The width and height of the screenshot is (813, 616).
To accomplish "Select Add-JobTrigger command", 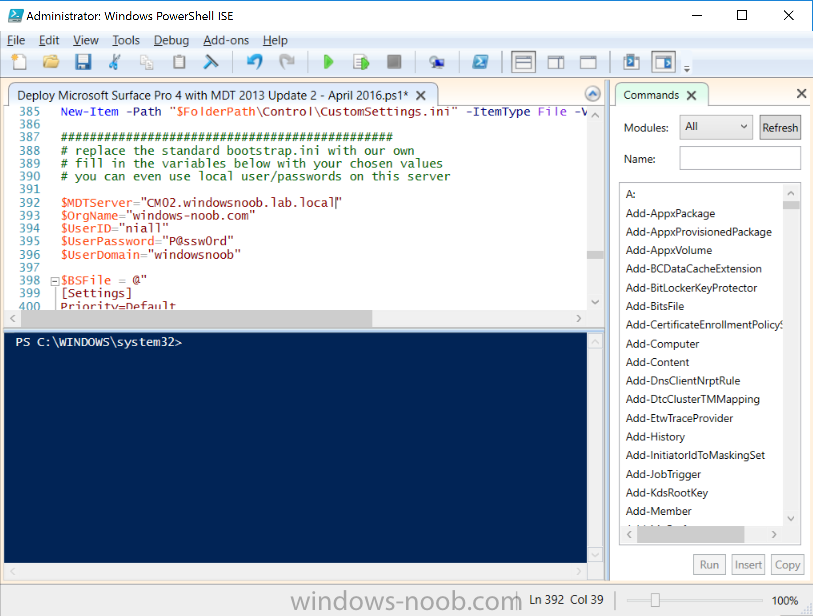I will click(663, 474).
